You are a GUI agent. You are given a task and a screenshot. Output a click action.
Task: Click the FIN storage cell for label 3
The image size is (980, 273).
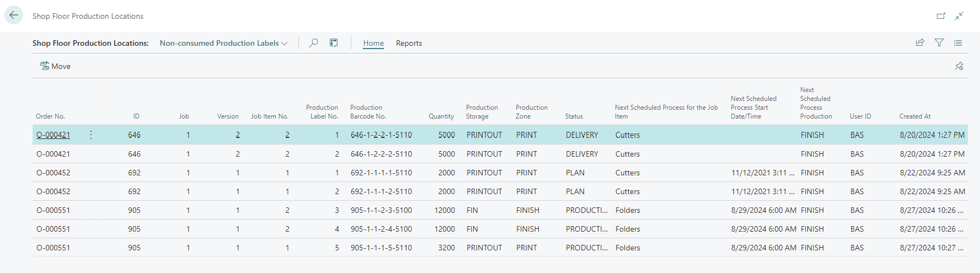[x=472, y=210]
